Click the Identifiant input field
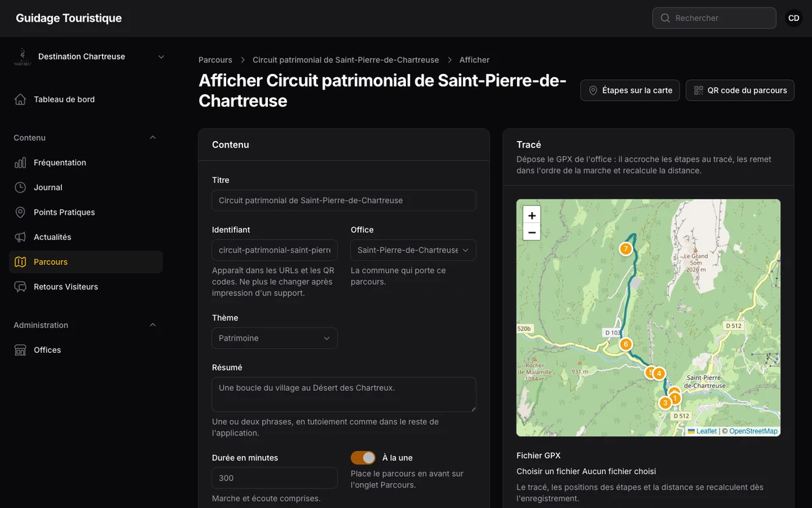The height and width of the screenshot is (508, 812). point(275,250)
